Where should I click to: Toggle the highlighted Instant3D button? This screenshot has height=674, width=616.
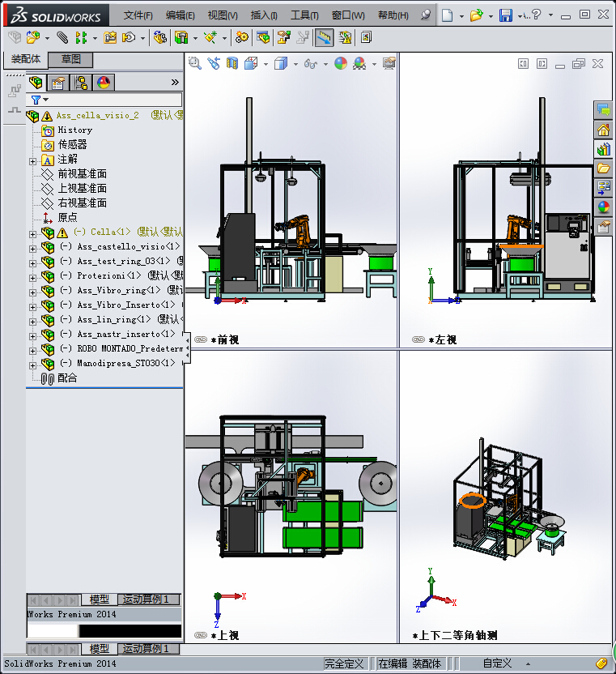pyautogui.click(x=324, y=38)
